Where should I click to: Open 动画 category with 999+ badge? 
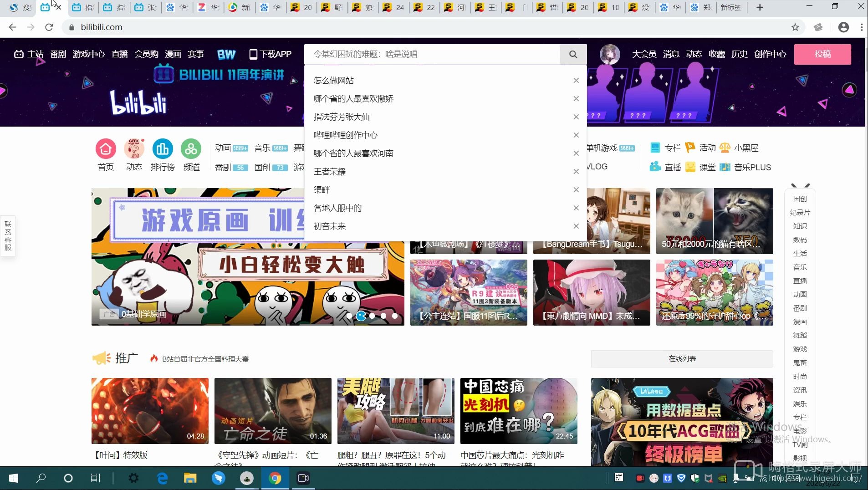point(231,148)
